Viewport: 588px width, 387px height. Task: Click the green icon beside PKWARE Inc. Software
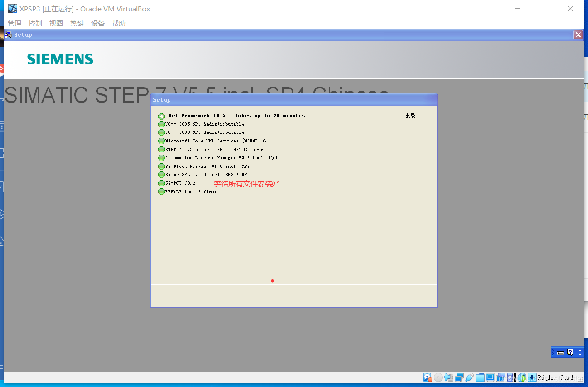coord(161,191)
